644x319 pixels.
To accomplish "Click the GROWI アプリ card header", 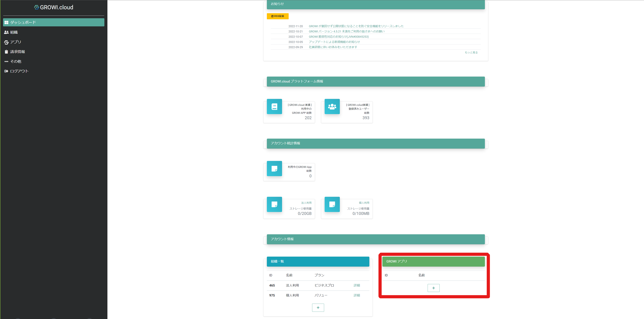I will tap(434, 262).
